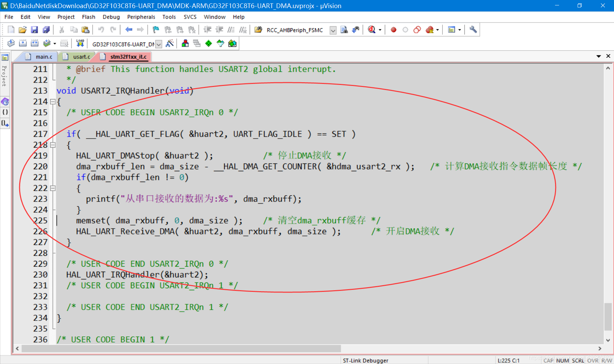This screenshot has height=364, width=614.
Task: Click scroll up arrow of editor
Action: (x=608, y=68)
